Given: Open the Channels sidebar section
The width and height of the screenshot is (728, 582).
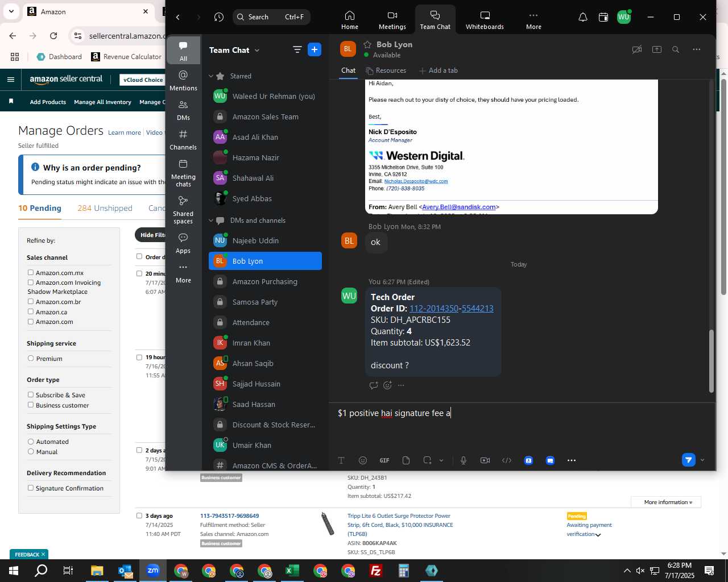Looking at the screenshot, I should click(183, 140).
